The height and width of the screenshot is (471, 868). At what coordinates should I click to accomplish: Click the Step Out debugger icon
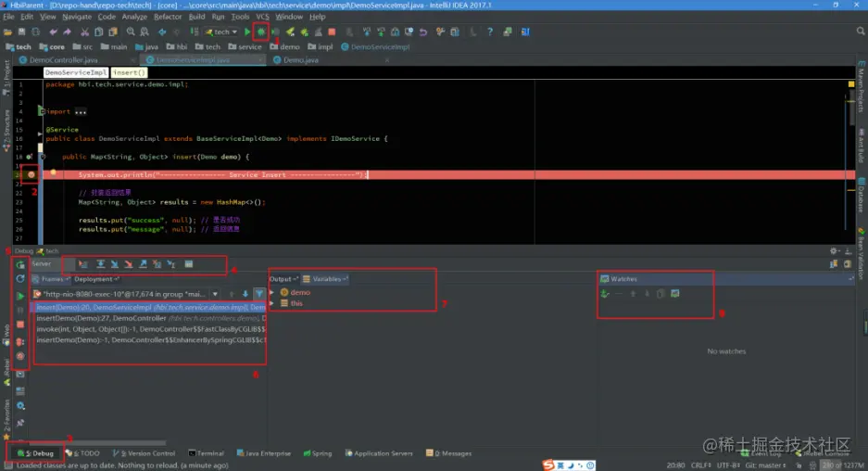coord(143,264)
